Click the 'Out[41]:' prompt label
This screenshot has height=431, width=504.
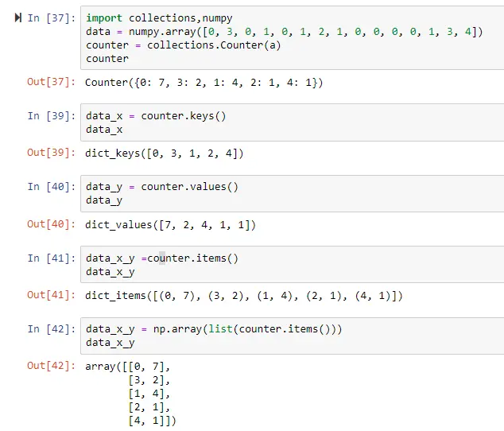(x=52, y=295)
